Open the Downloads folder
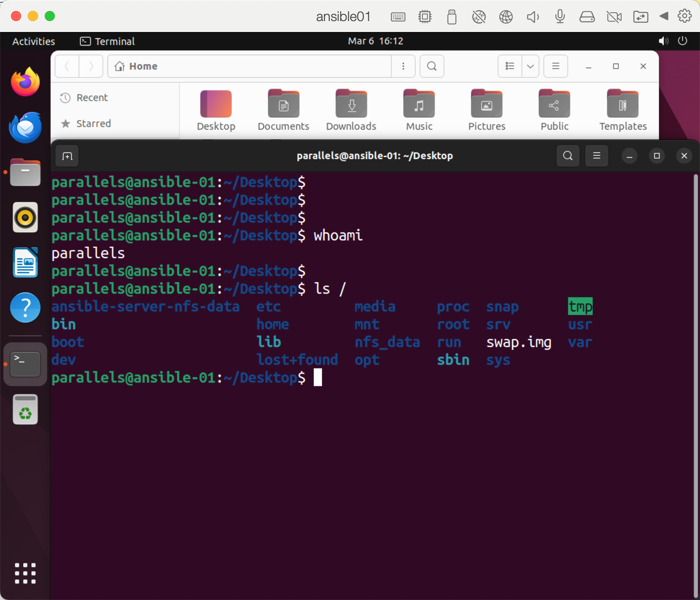The height and width of the screenshot is (600, 700). (x=351, y=110)
